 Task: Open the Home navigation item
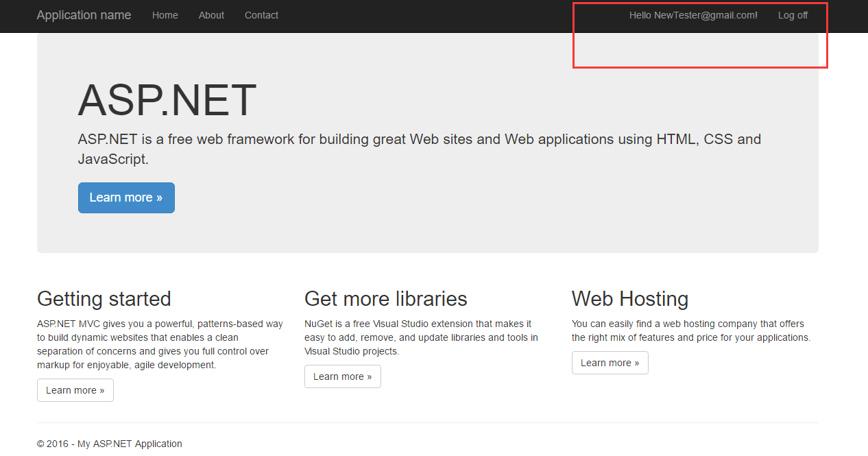click(x=165, y=15)
